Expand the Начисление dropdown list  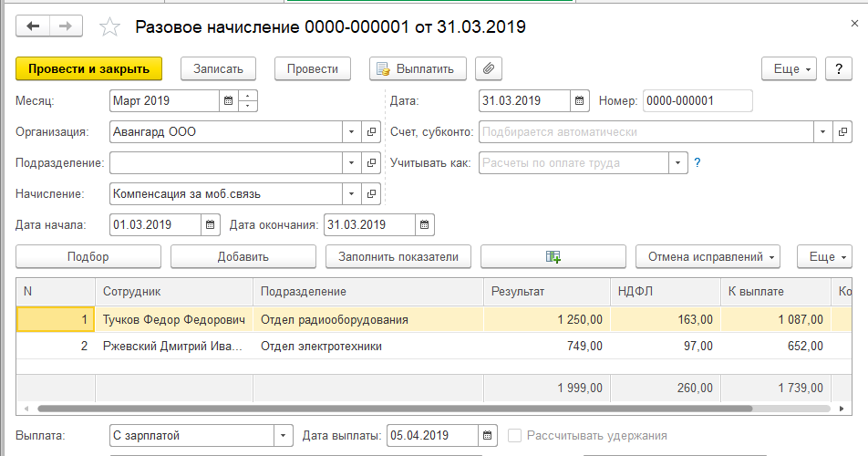352,193
